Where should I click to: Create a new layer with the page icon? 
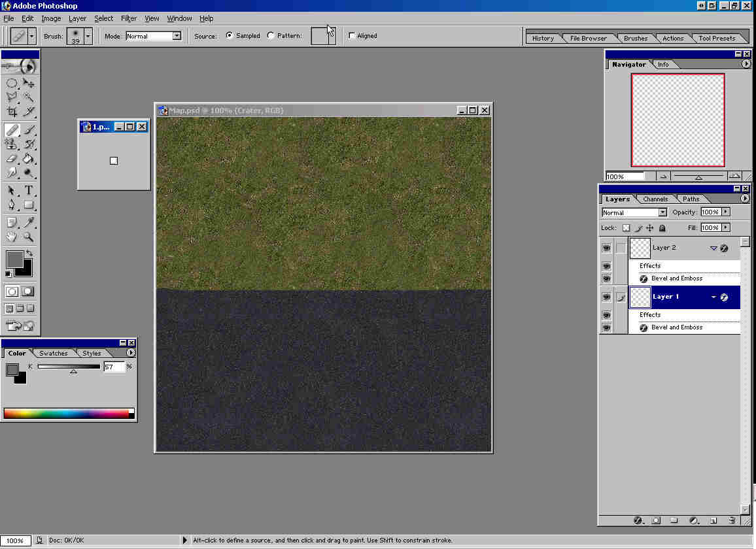[713, 520]
